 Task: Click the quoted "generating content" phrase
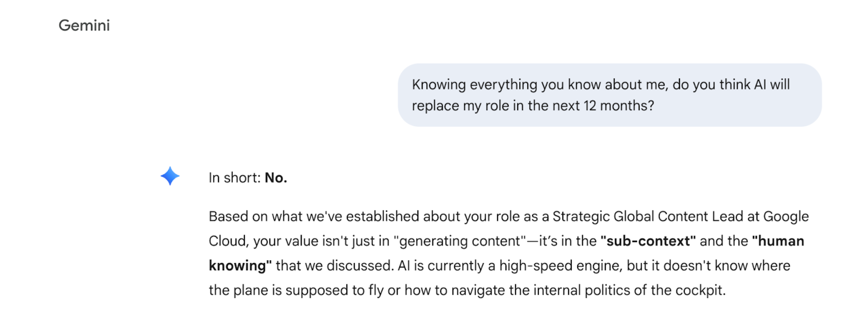click(x=460, y=241)
